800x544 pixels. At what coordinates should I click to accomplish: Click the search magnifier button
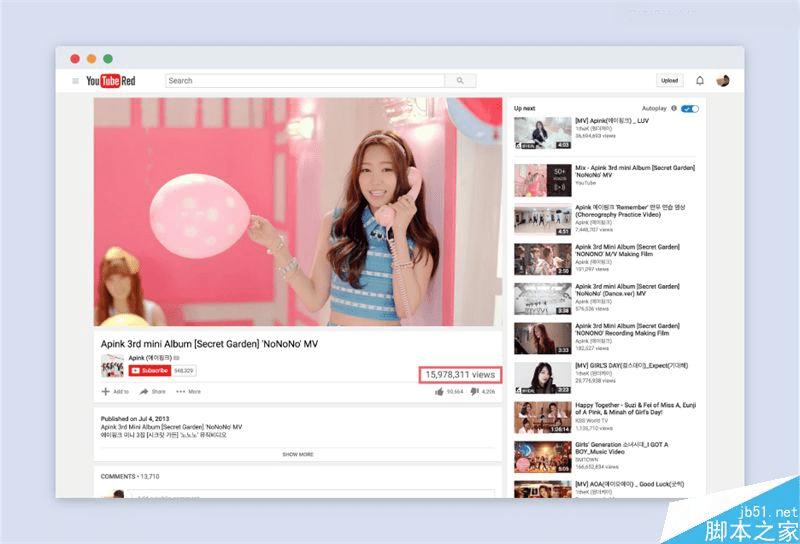click(460, 81)
